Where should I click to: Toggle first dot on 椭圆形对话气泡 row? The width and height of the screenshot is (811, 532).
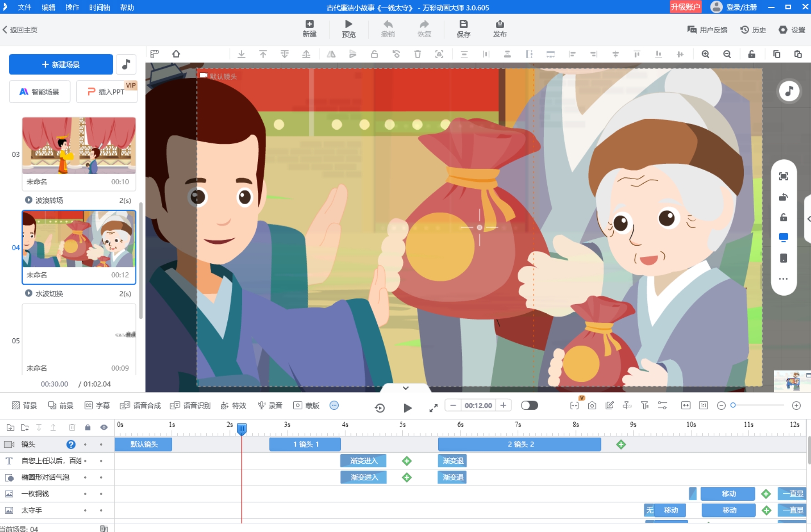pyautogui.click(x=85, y=477)
